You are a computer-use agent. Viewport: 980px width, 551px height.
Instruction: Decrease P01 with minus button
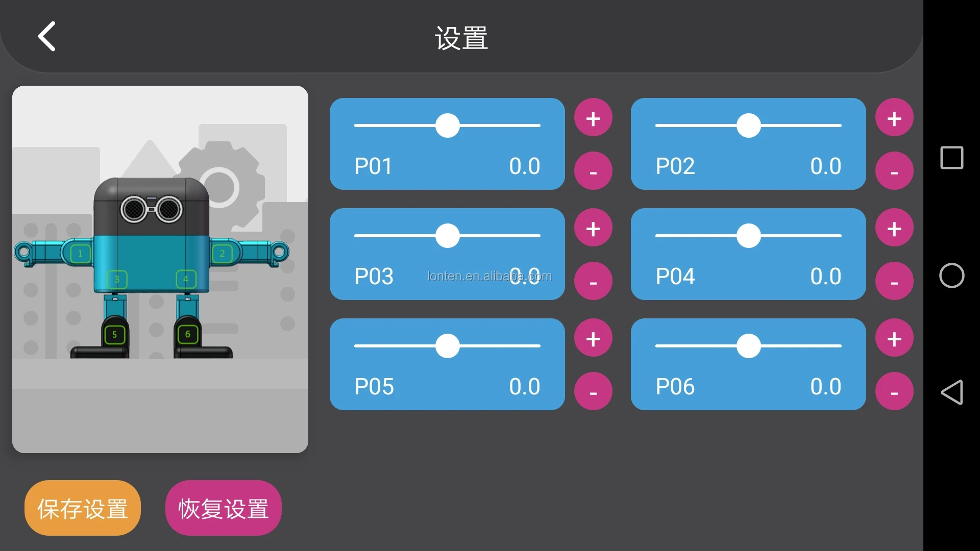593,171
